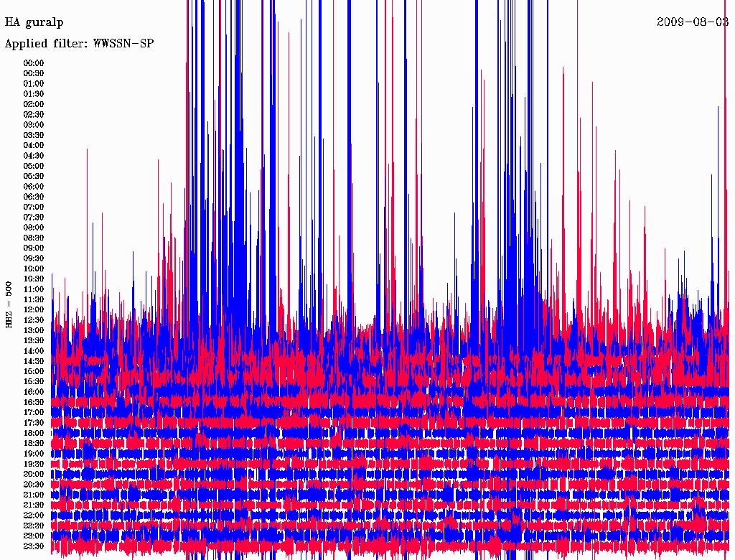
Task: Select the 09:30 time label
Action: point(34,258)
